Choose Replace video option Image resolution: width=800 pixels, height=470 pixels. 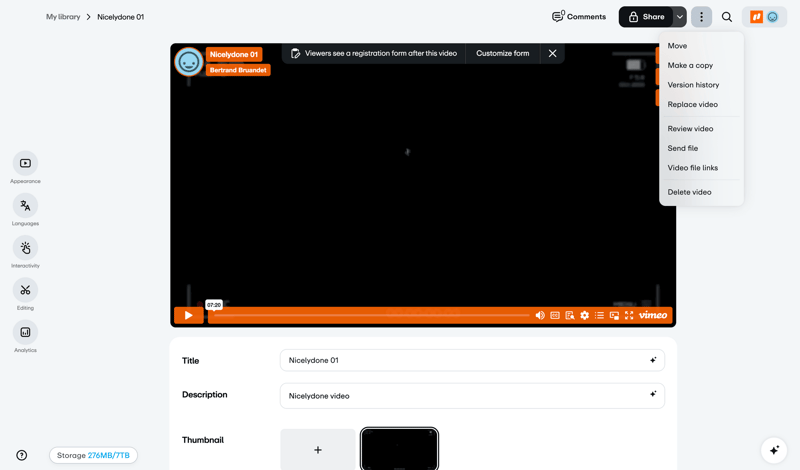click(x=701, y=104)
